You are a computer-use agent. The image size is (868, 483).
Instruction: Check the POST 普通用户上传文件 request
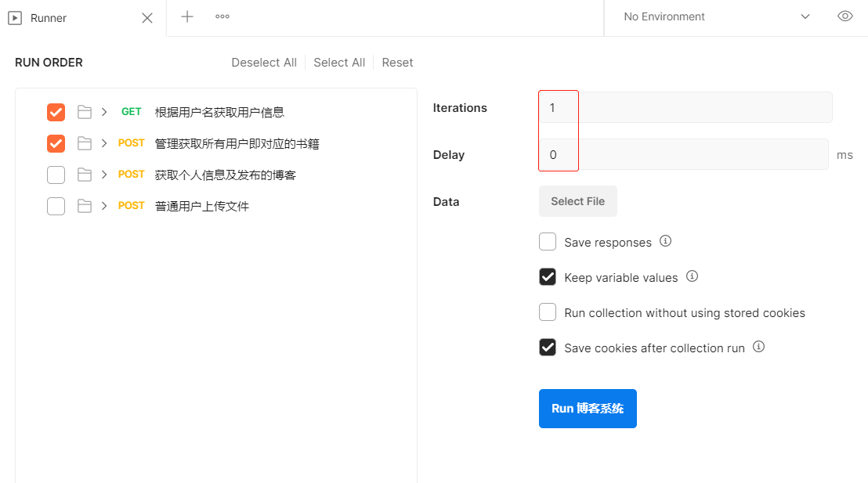tap(56, 206)
